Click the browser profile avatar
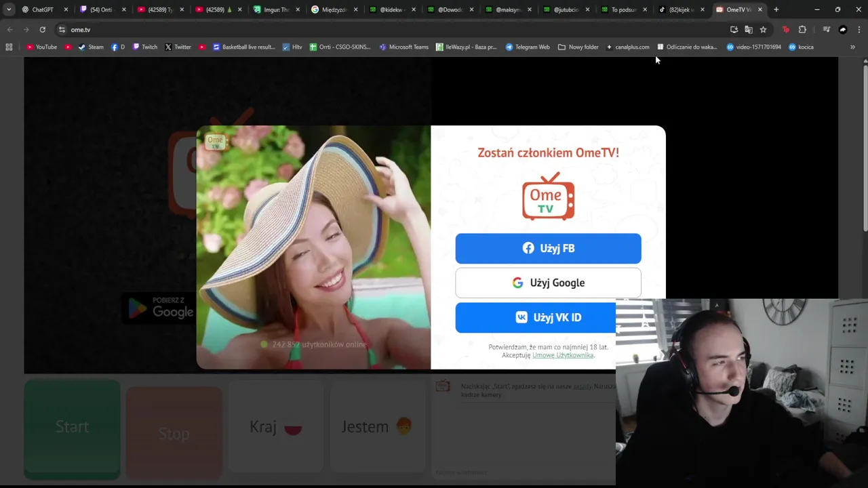This screenshot has height=488, width=868. 843,30
